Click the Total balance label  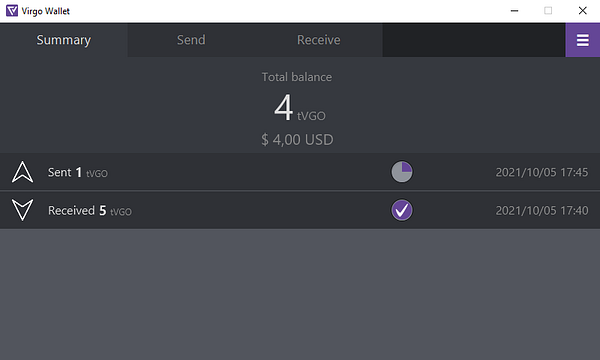coord(297,77)
